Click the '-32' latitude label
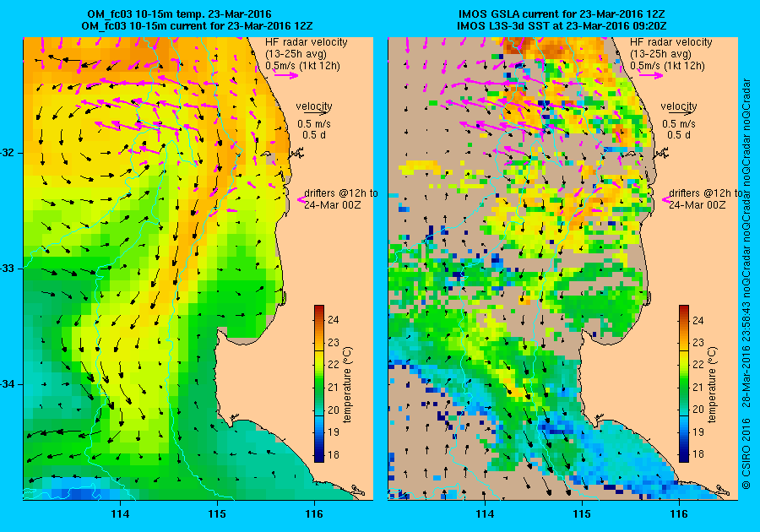This screenshot has height=532, width=760. (x=8, y=153)
